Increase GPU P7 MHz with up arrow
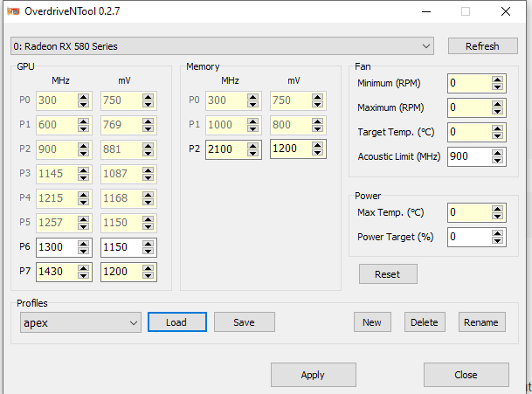 pos(84,267)
